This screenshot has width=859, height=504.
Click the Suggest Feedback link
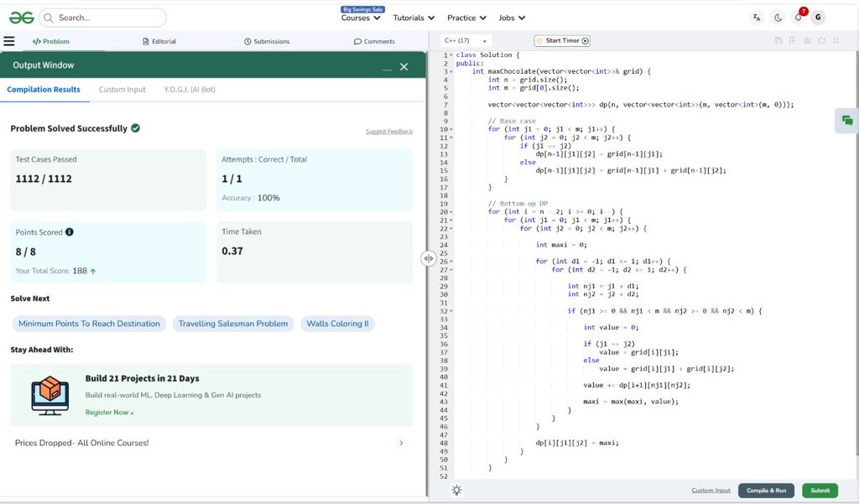388,132
